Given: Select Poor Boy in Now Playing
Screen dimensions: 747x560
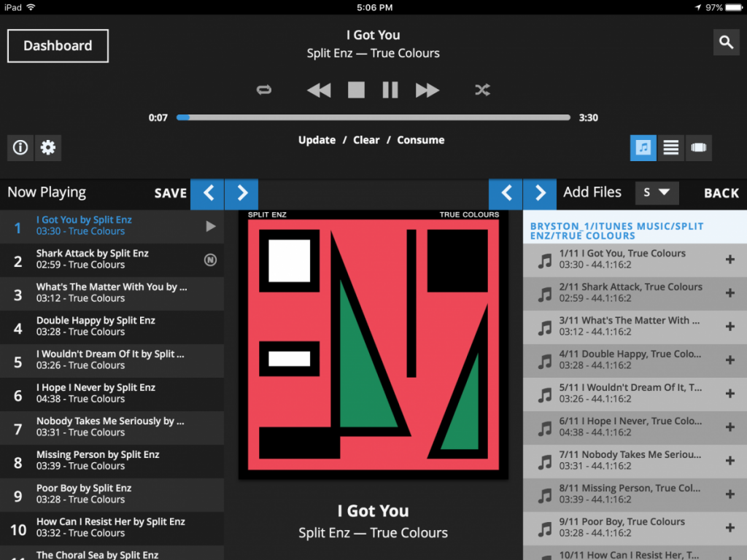Looking at the screenshot, I should point(112,495).
